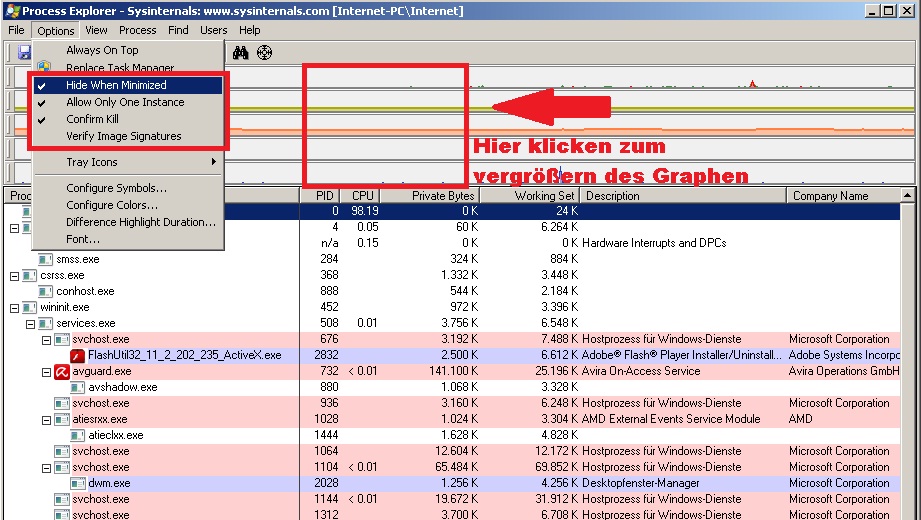This screenshot has height=520, width=921.
Task: Click the 141.100 K private bytes value
Action: pyautogui.click(x=453, y=371)
